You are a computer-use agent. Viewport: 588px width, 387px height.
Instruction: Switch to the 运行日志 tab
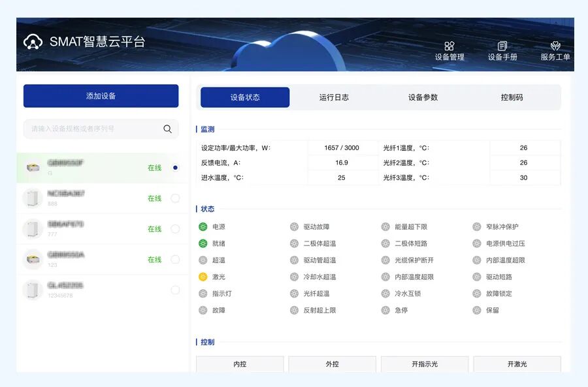pos(333,96)
